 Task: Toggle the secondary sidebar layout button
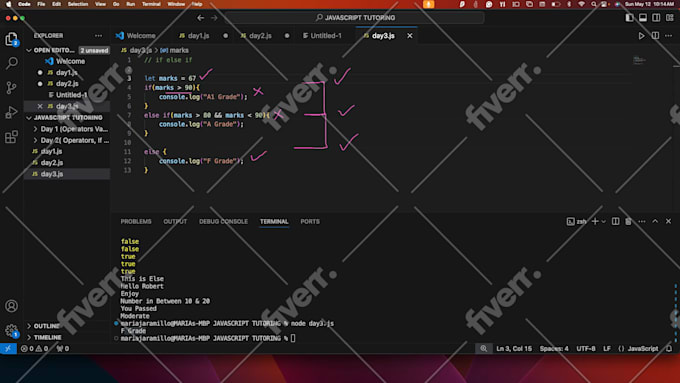656,18
